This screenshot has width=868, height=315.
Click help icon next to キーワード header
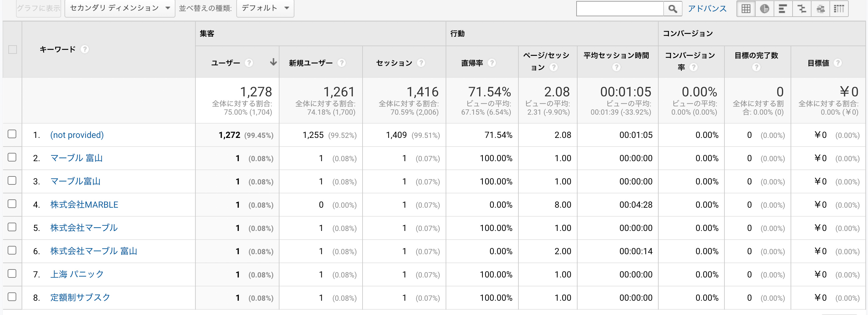click(85, 50)
